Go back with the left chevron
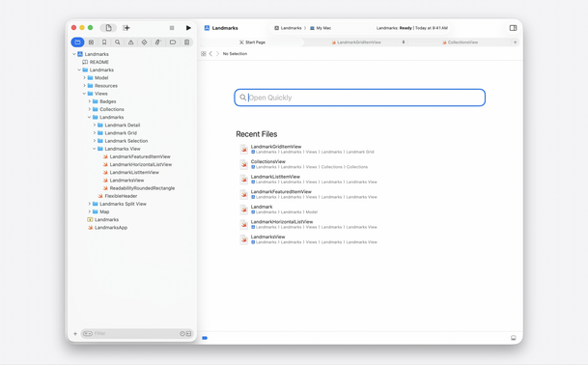The image size is (588, 365). [x=210, y=54]
